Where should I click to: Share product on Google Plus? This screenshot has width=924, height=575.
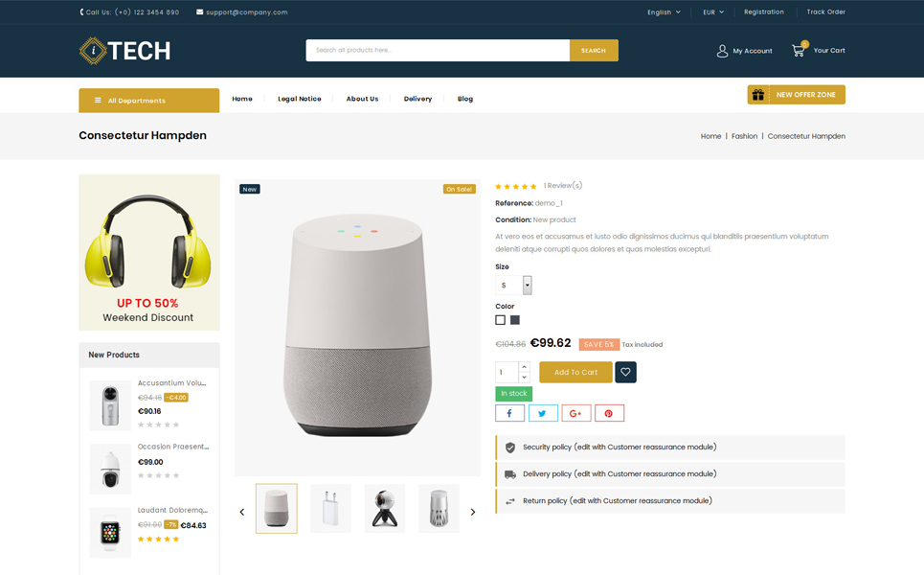click(575, 413)
